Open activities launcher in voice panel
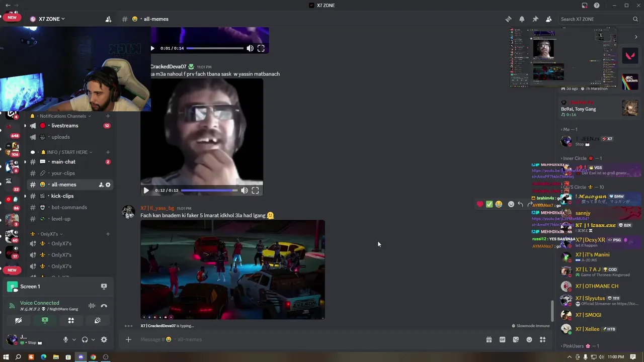Viewport: 644px width, 362px height. [71, 321]
